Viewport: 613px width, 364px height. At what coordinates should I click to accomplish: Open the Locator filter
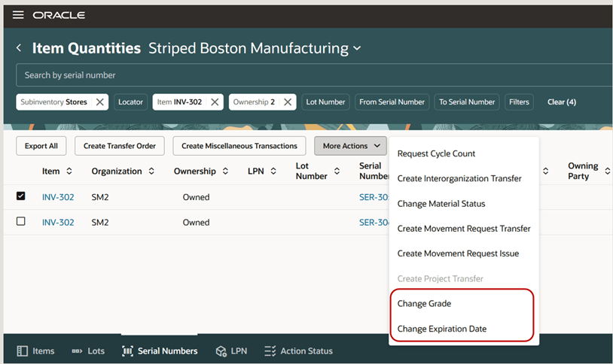(130, 102)
